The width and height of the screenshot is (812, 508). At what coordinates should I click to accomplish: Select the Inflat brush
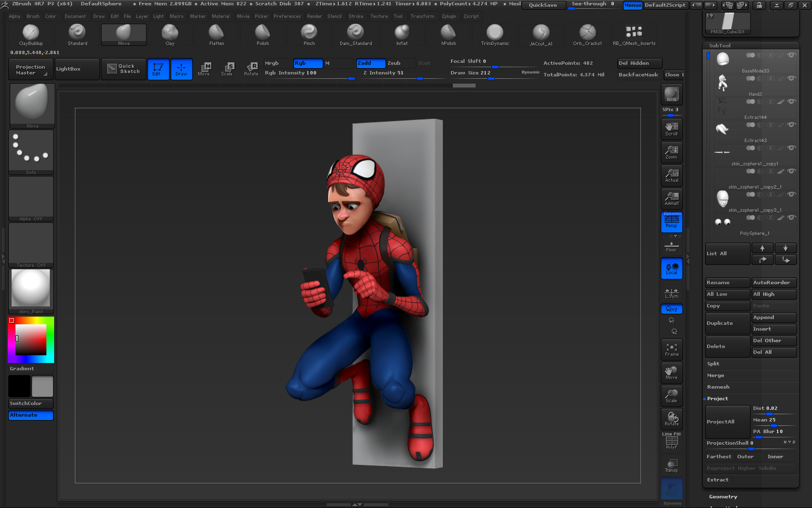[x=402, y=35]
